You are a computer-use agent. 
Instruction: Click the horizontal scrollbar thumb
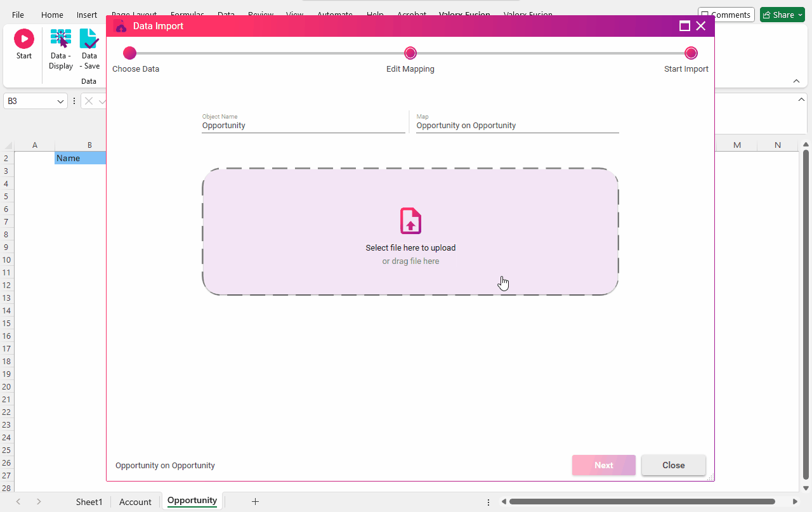[x=641, y=502]
